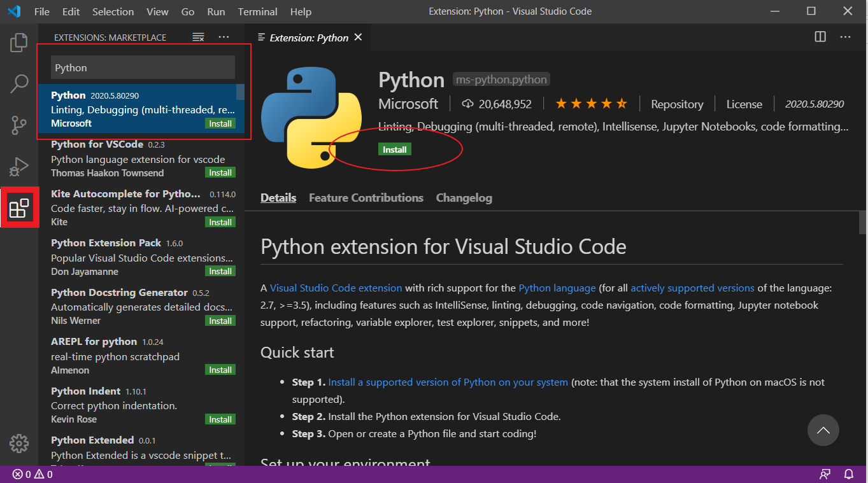Open the extensions view More Actions menu

click(x=224, y=37)
